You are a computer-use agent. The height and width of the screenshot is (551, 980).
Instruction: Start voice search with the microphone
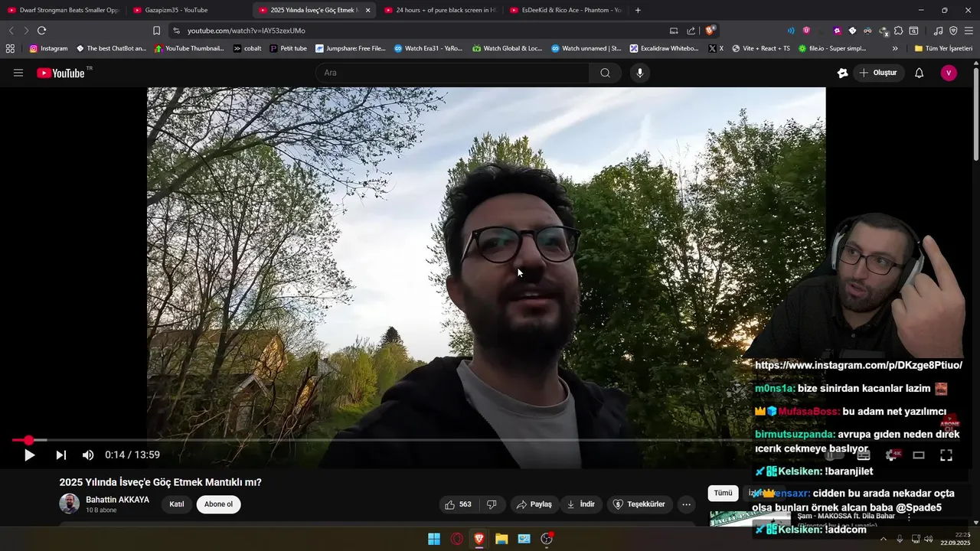tap(640, 73)
